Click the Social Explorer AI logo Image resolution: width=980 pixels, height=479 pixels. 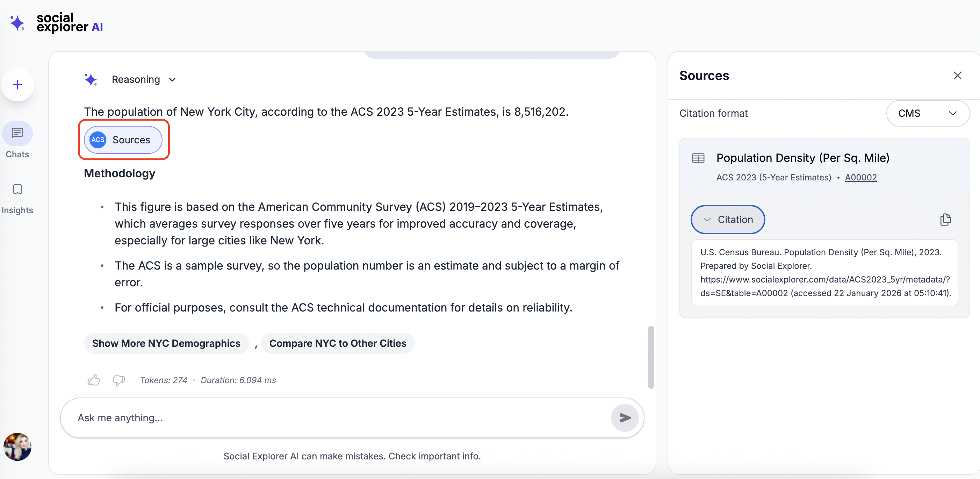tap(56, 23)
